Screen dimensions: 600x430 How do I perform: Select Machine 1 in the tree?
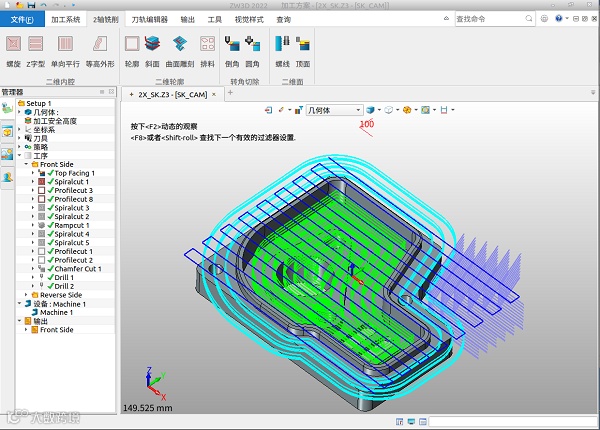tap(56, 312)
